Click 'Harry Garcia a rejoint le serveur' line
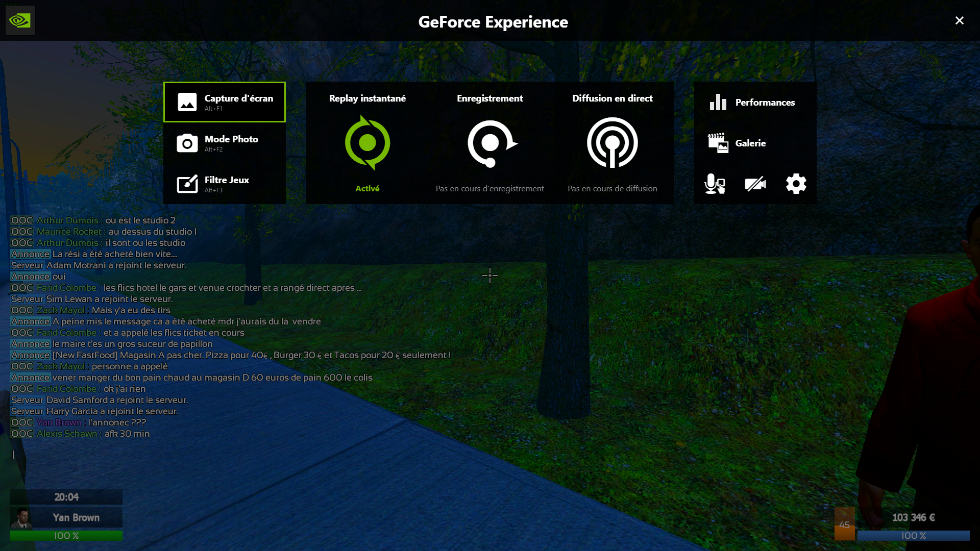 (x=95, y=411)
